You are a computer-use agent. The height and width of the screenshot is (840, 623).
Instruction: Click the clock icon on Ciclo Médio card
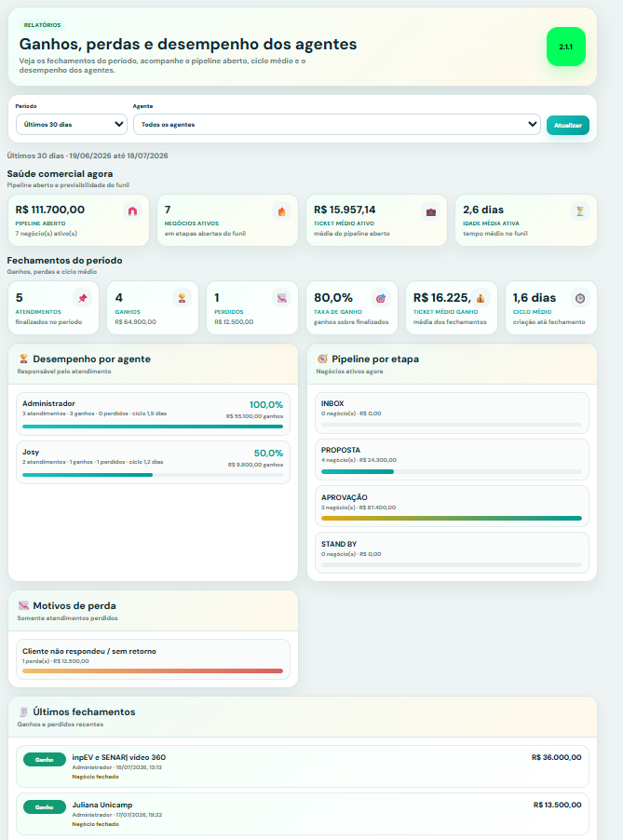[x=579, y=298]
